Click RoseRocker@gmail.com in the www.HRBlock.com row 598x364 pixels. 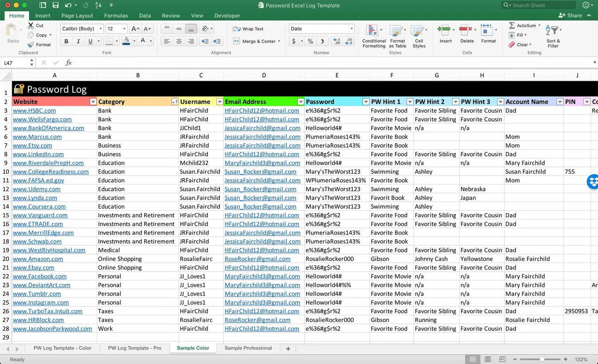(257, 320)
